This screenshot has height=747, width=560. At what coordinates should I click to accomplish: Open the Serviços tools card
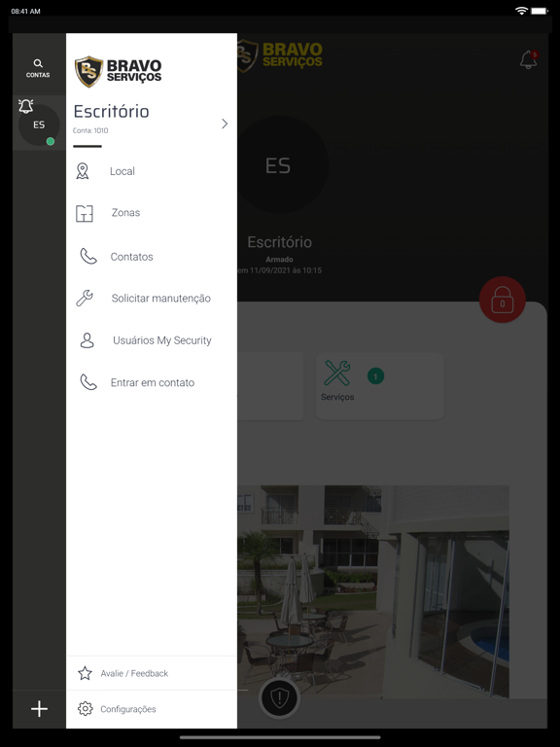(x=380, y=386)
